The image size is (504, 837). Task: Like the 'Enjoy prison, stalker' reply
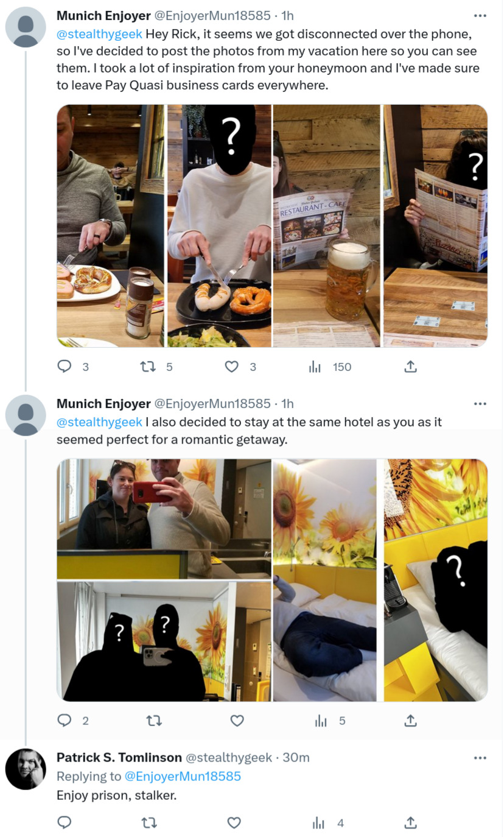tap(234, 823)
